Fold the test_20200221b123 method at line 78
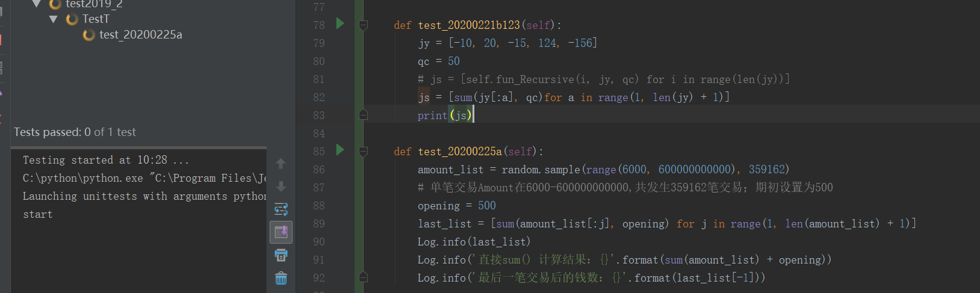 (x=363, y=25)
